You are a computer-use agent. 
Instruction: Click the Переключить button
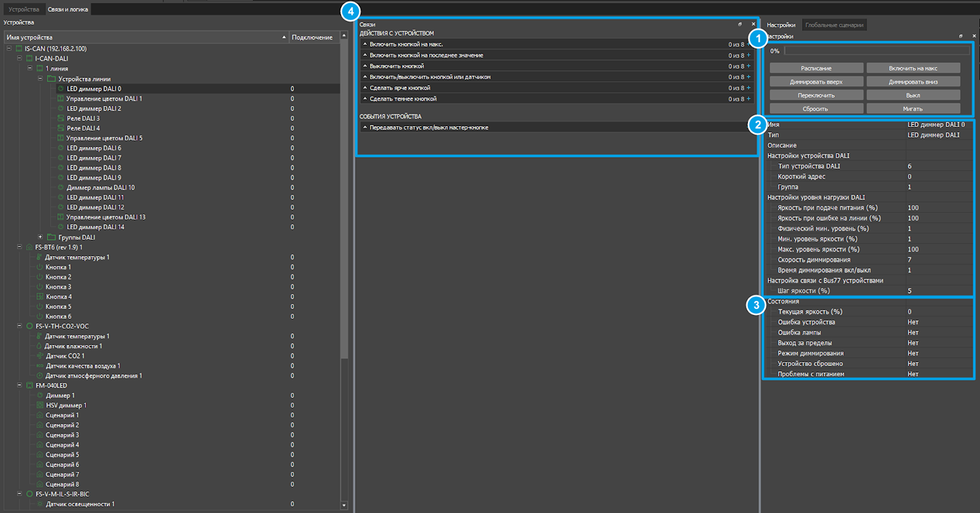[x=816, y=95]
